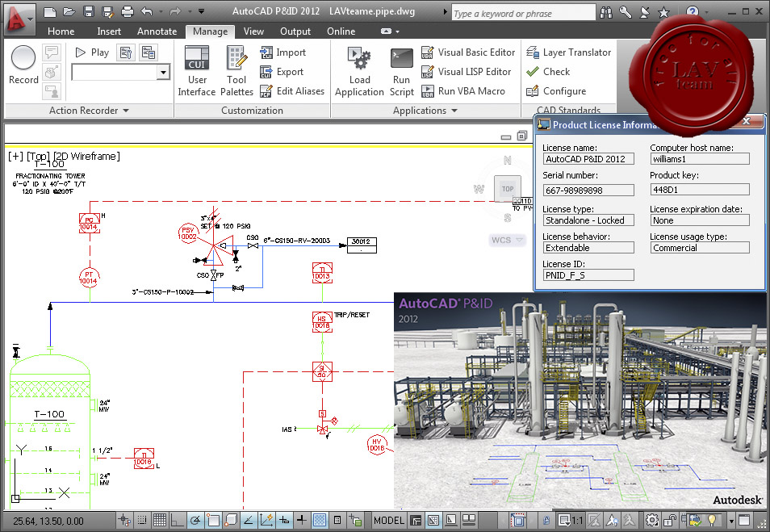Open the WCS coordinate system dropdown
Image resolution: width=770 pixels, height=532 pixels.
coord(507,241)
